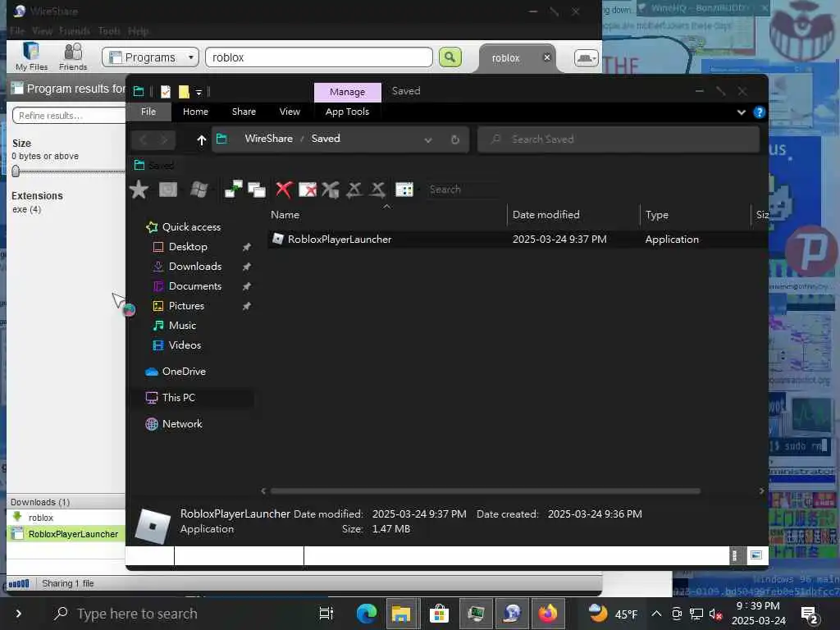The height and width of the screenshot is (630, 840).
Task: Click the horizontal scrollbar in the file list
Action: point(486,491)
